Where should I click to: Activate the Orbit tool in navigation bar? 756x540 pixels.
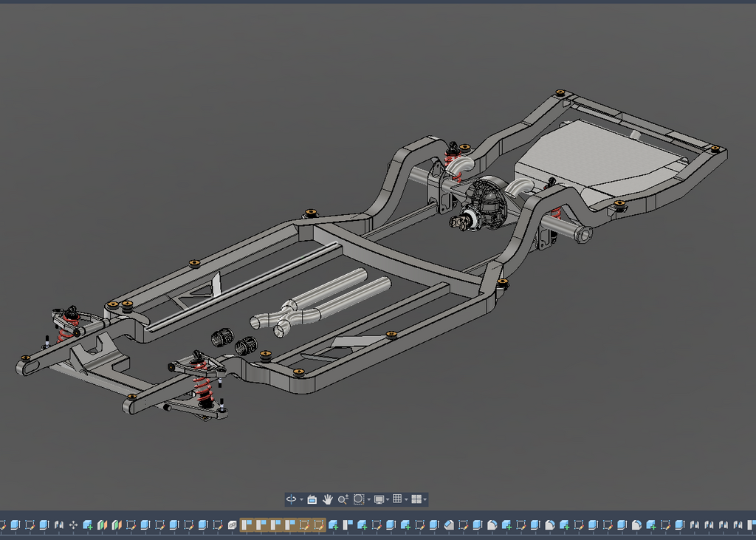pyautogui.click(x=291, y=499)
